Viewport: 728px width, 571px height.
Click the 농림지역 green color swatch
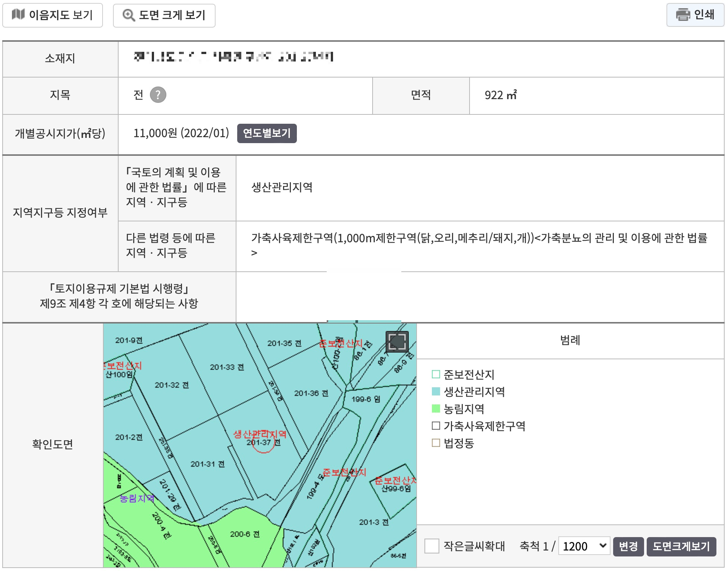[x=436, y=408]
